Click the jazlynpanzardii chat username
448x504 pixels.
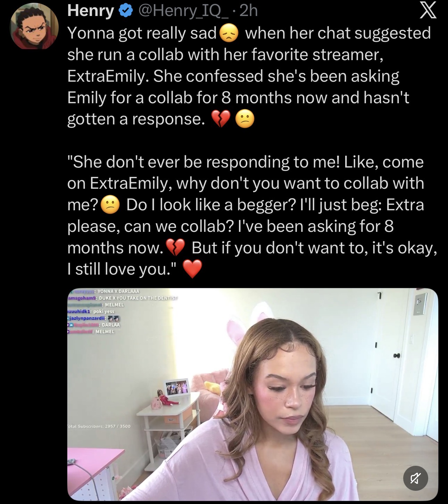point(86,318)
